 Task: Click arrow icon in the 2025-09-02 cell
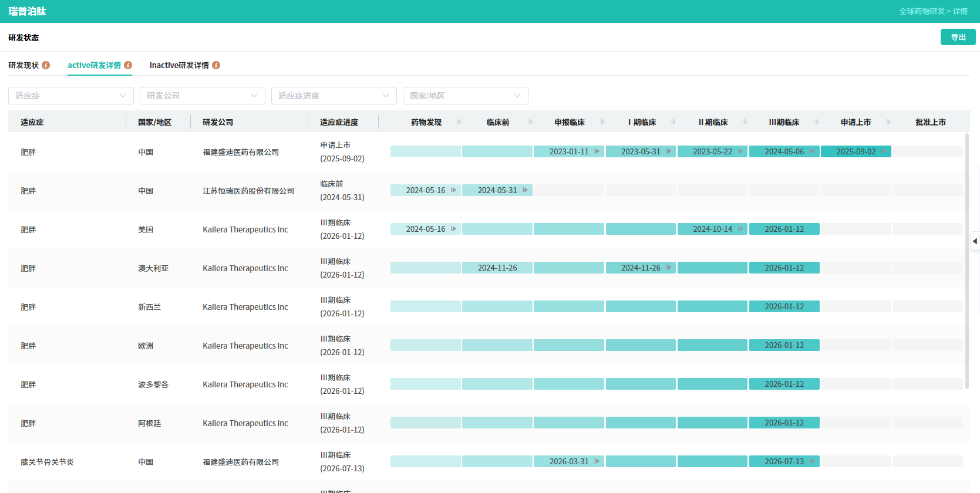[x=884, y=151]
